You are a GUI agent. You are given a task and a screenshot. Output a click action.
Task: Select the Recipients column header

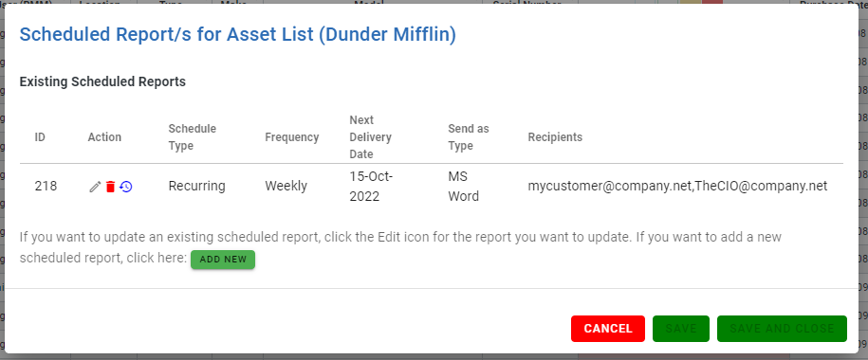click(555, 137)
